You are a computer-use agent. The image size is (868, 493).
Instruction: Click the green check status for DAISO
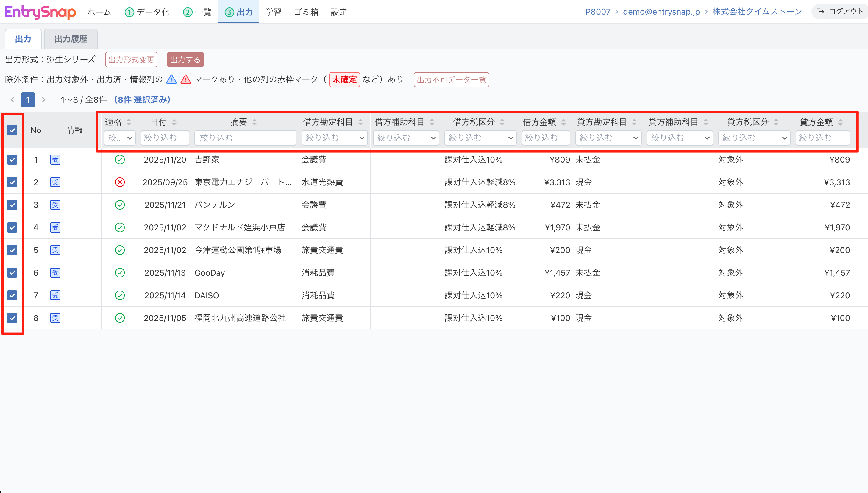click(x=120, y=295)
